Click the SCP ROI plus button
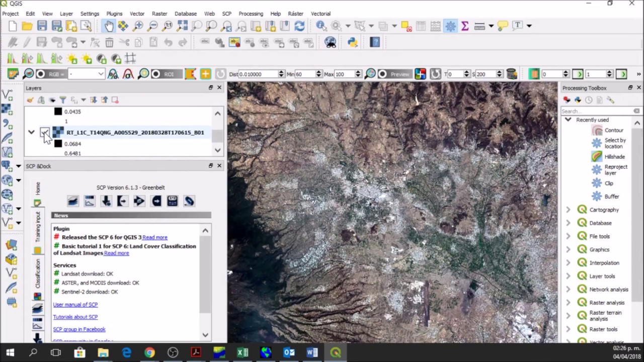Screen dimensions: 644x362 click(205, 74)
